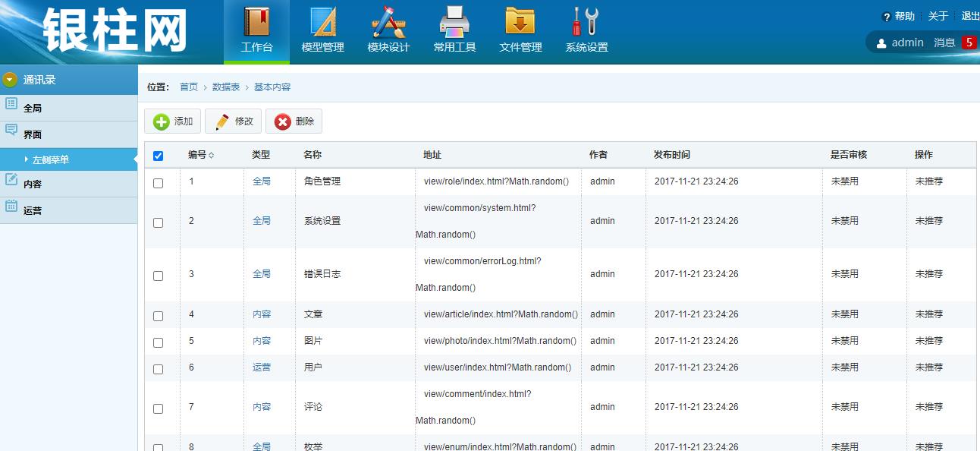Screen dimensions: 980x451
Task: Click the 内容 type link for 文章
Action: pos(262,314)
